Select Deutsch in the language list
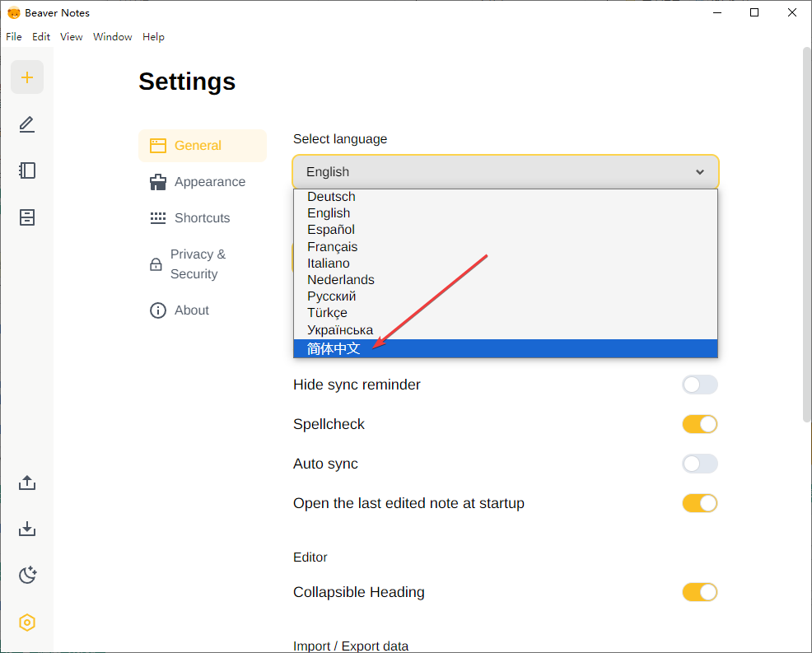 point(331,197)
